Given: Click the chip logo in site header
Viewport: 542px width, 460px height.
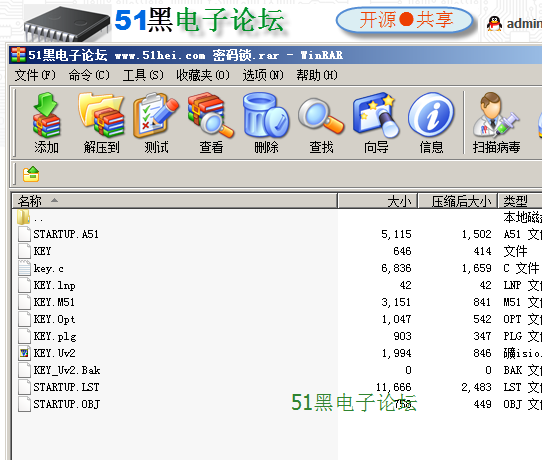Looking at the screenshot, I should [67, 23].
